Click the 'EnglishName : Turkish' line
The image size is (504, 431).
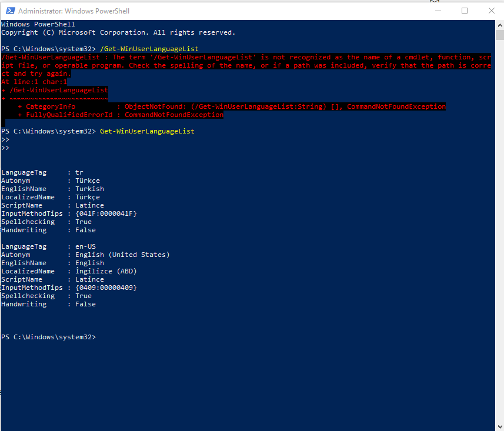pos(52,189)
